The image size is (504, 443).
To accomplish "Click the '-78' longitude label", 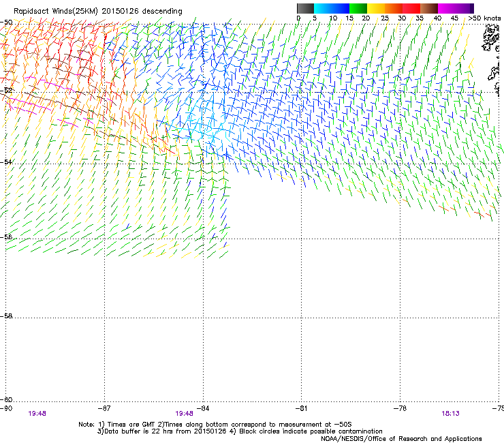I will [400, 408].
